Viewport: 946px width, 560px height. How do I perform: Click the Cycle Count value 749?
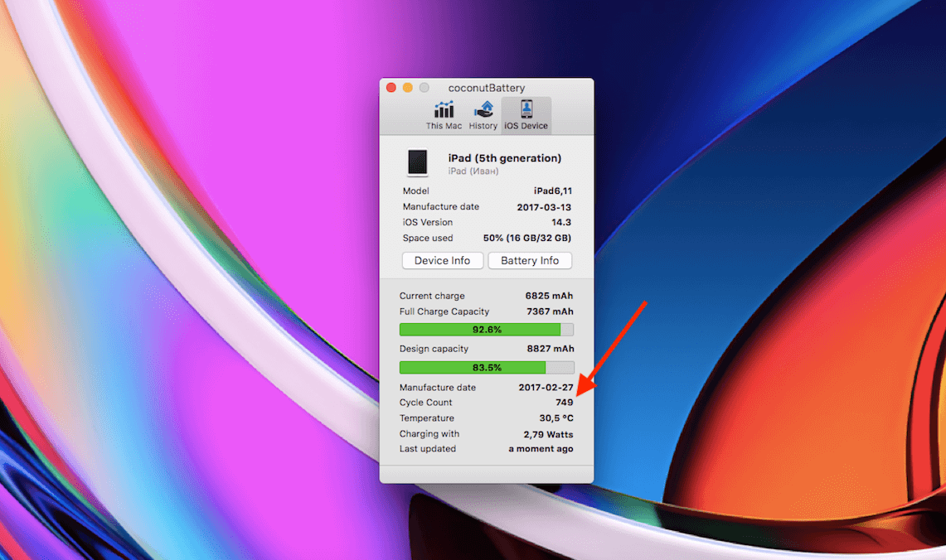pyautogui.click(x=564, y=403)
